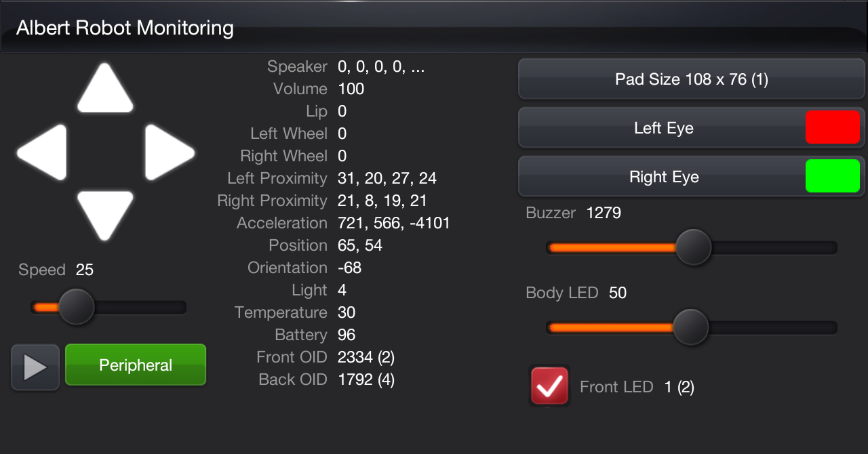Click the Body LED slider knob
The height and width of the screenshot is (454, 868).
(690, 327)
